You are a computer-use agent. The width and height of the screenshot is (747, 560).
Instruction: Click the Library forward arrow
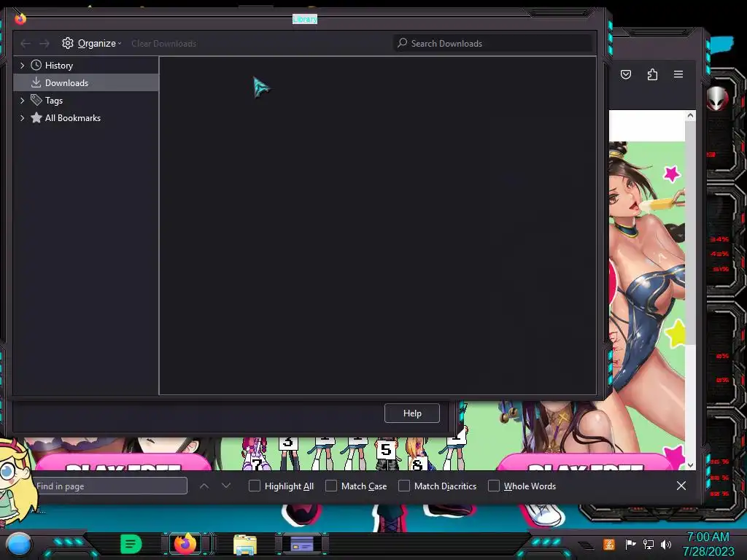(44, 44)
